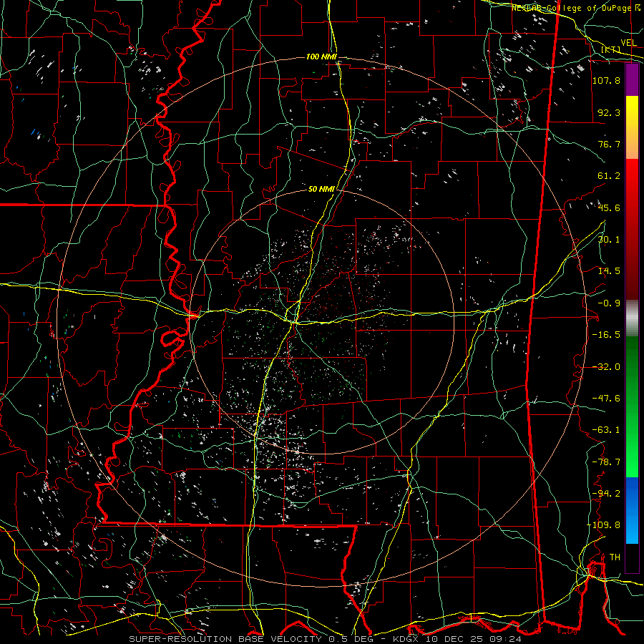This screenshot has height=644, width=644.
Task: Click the -32.0 velocity legend value
Action: [x=606, y=367]
